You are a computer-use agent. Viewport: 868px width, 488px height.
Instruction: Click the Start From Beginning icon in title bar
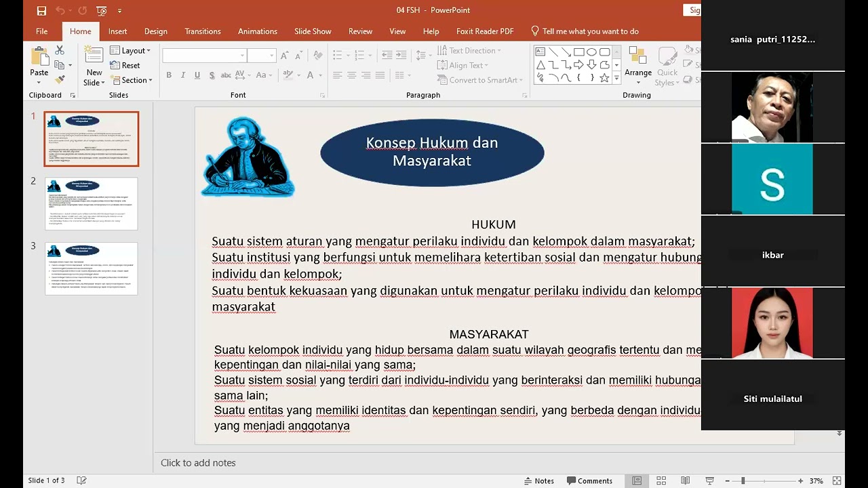pyautogui.click(x=102, y=10)
